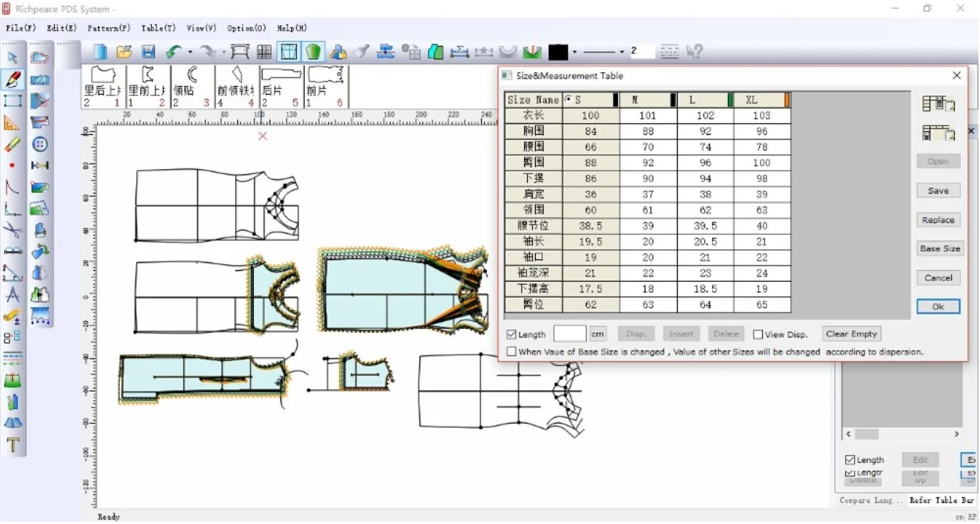The image size is (980, 524).
Task: Open the line thickness dropdown showing 2
Action: (x=644, y=50)
